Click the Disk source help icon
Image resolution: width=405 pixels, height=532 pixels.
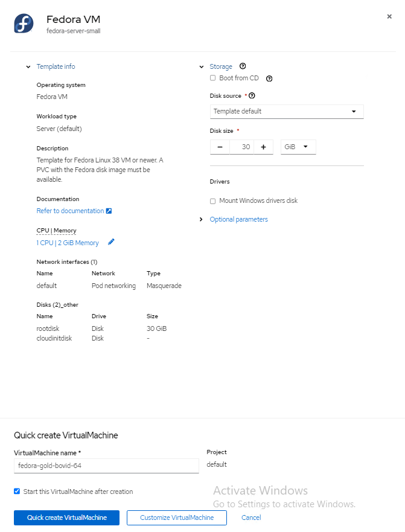click(252, 95)
